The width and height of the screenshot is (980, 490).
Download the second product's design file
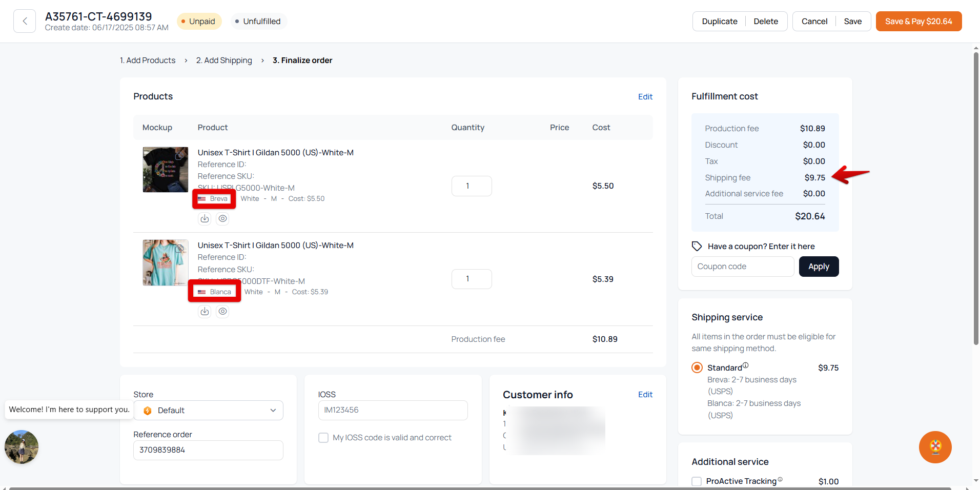(205, 312)
